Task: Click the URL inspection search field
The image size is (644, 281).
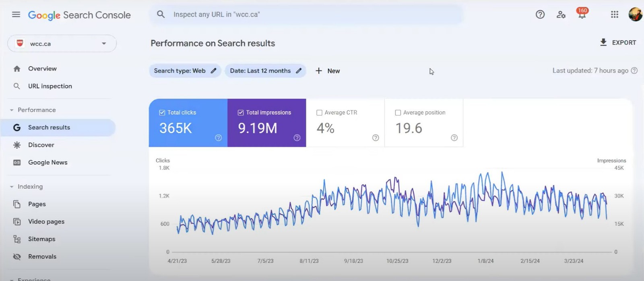Action: coord(306,15)
